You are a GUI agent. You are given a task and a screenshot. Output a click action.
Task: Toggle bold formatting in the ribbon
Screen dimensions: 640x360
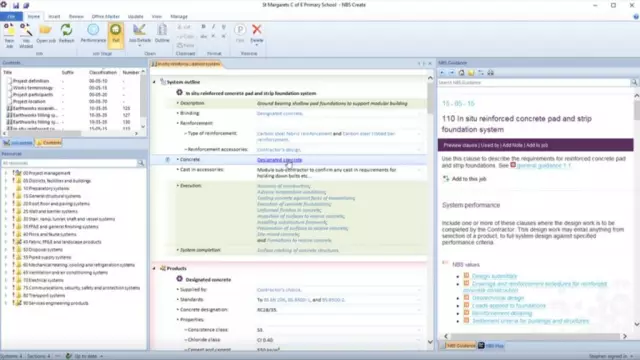[203, 27]
